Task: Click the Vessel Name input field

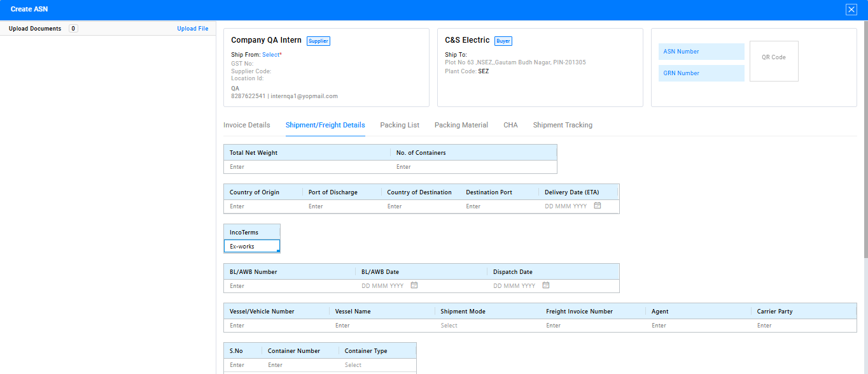Action: click(382, 326)
